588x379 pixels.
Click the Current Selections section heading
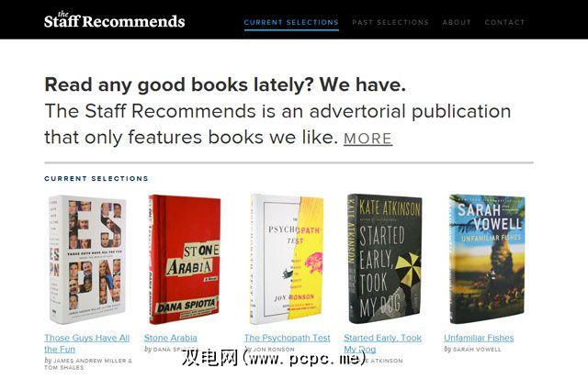click(96, 179)
